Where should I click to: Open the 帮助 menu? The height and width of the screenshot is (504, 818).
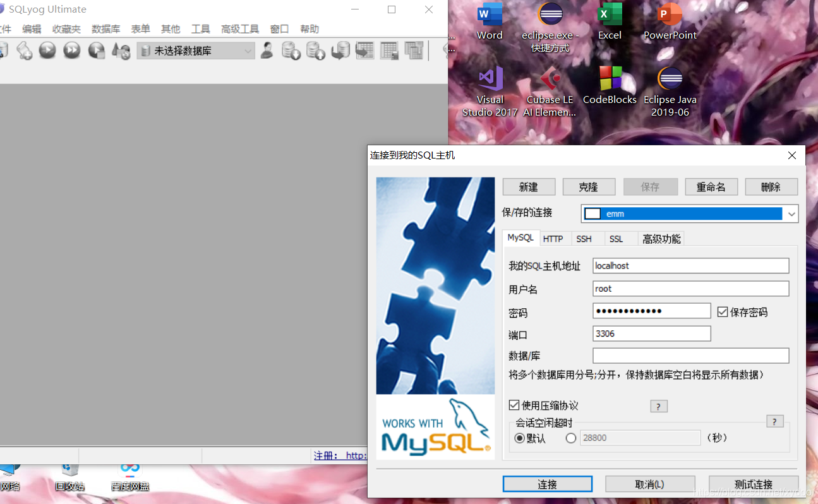pyautogui.click(x=310, y=29)
